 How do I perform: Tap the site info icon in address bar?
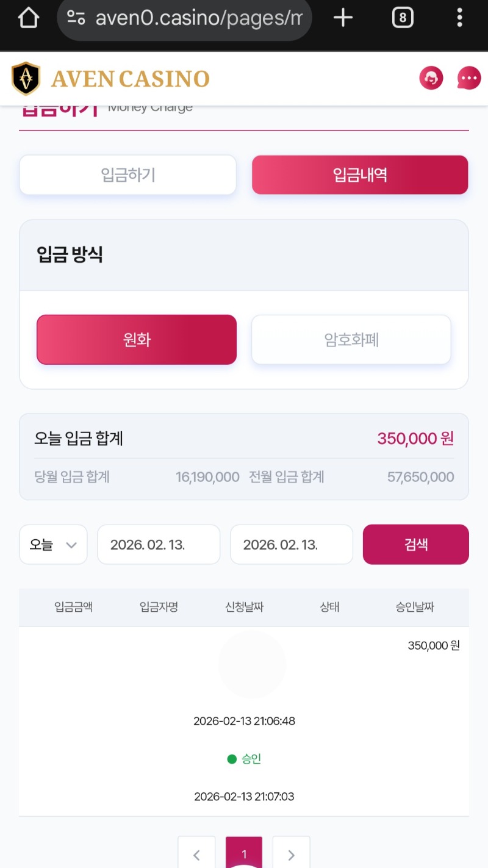(x=76, y=18)
